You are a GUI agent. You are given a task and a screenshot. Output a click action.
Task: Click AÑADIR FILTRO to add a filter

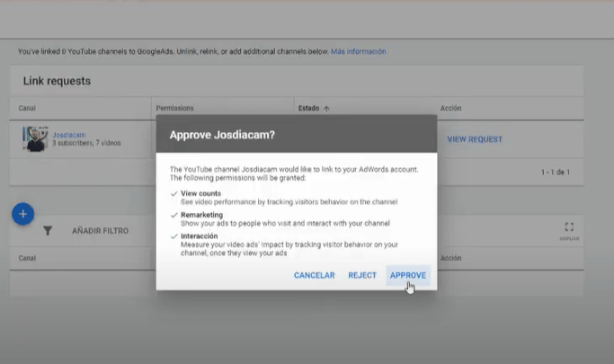tap(101, 231)
